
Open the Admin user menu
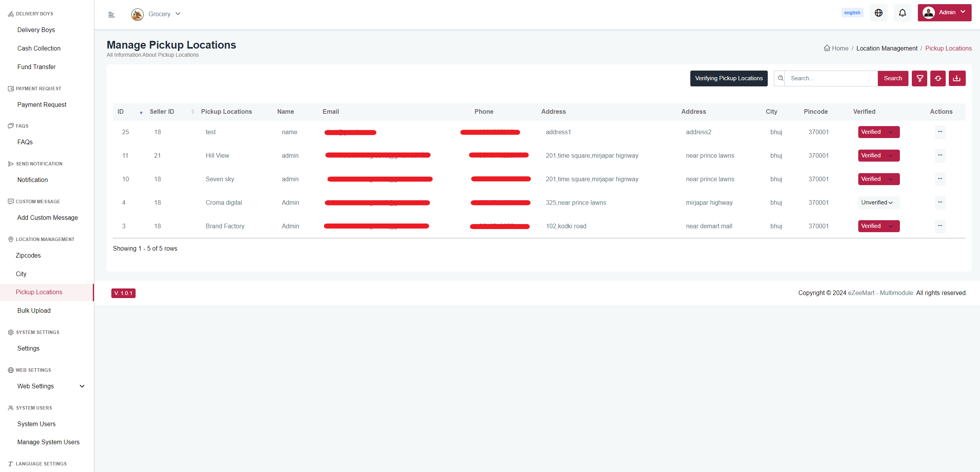(x=944, y=13)
